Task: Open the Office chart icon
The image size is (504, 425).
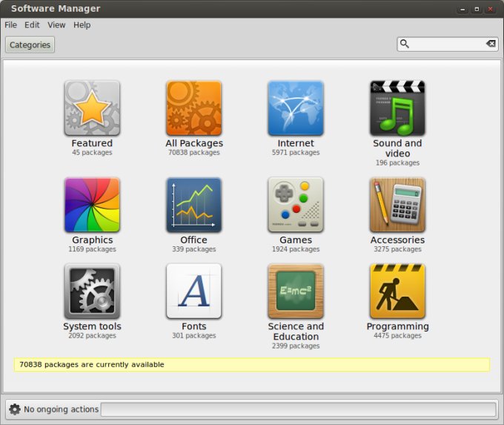Action: point(194,205)
